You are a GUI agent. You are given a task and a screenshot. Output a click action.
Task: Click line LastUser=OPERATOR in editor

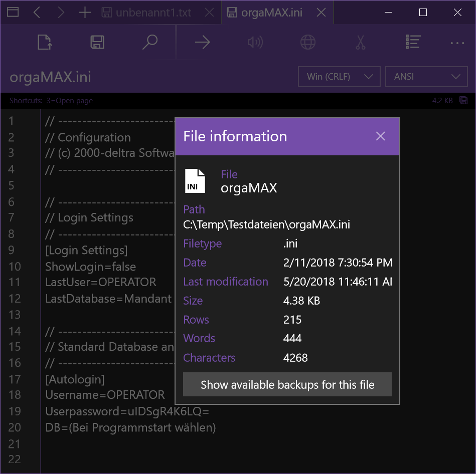(x=101, y=282)
